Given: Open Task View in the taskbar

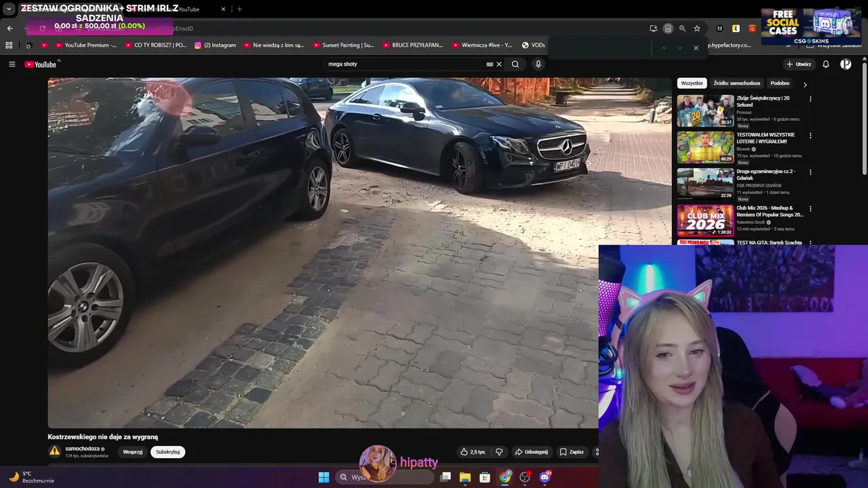Looking at the screenshot, I should [x=446, y=477].
